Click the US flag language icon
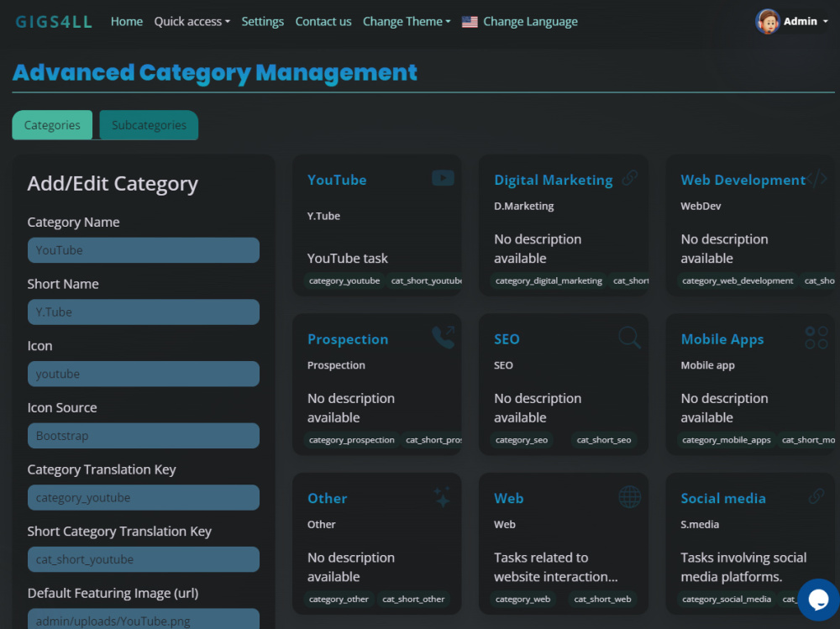840x629 pixels. tap(470, 22)
